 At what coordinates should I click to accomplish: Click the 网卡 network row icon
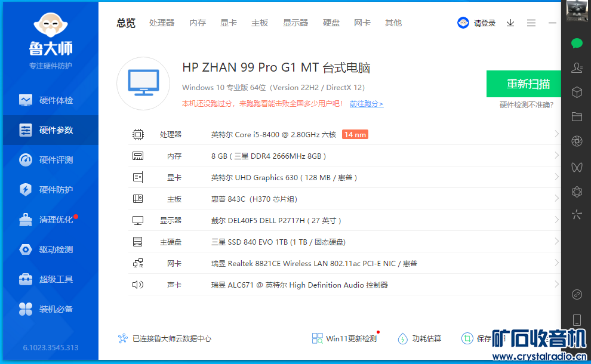point(138,263)
